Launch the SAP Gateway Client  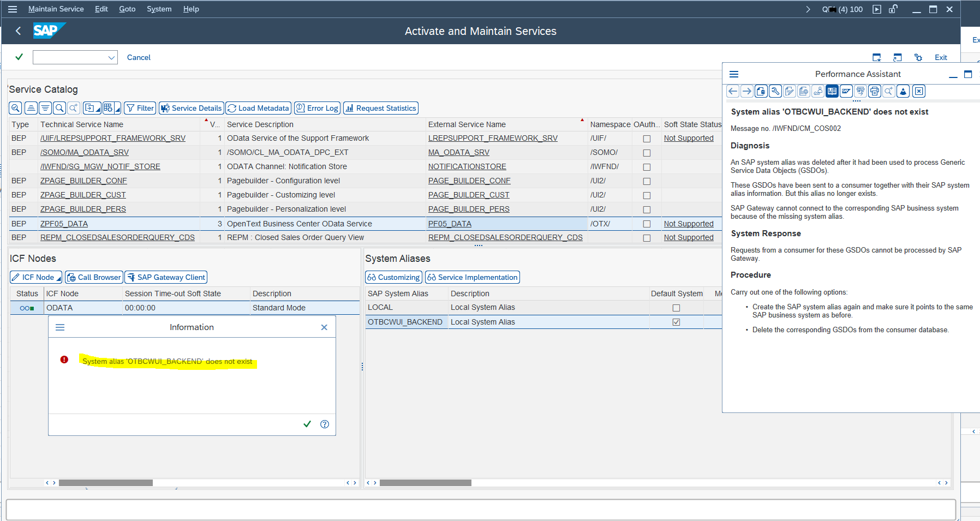click(x=166, y=277)
